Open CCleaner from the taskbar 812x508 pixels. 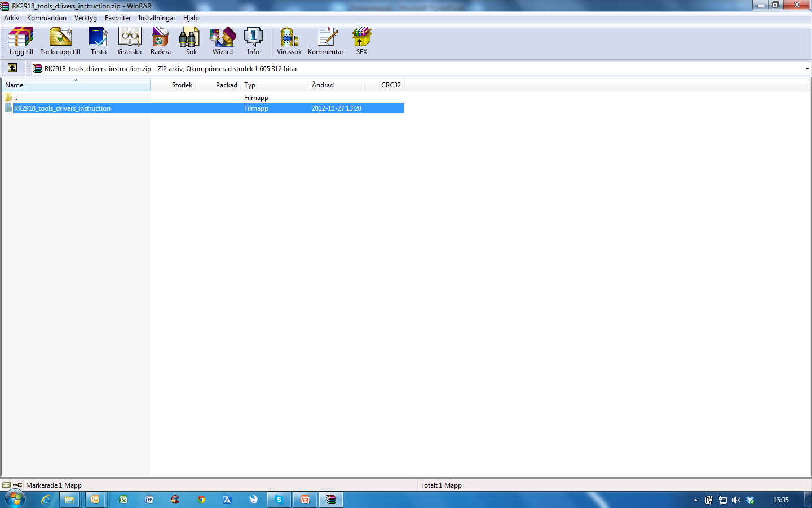175,500
